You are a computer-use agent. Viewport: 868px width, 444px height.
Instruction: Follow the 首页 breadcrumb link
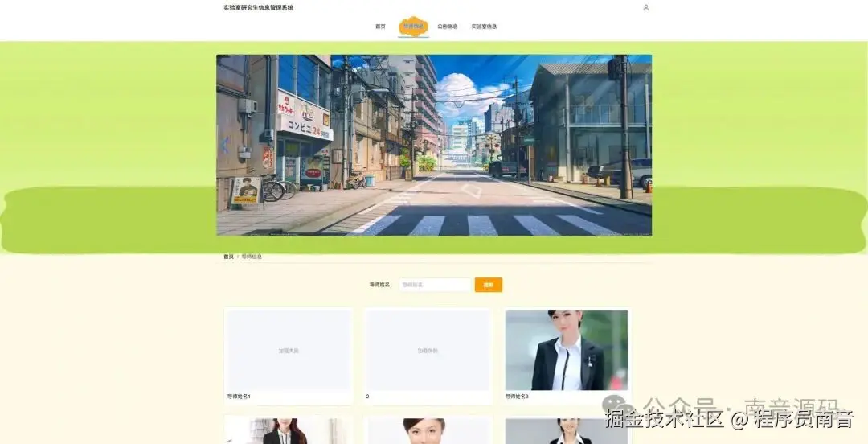(228, 257)
